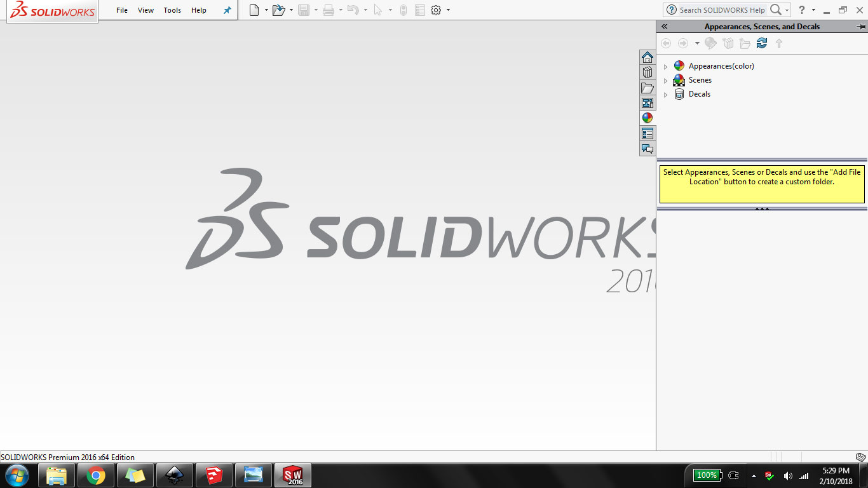Open the Options gear icon
Screen dimensions: 868x488
(x=436, y=10)
